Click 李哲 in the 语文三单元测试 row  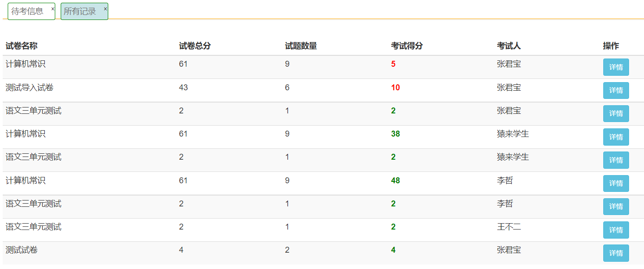505,204
